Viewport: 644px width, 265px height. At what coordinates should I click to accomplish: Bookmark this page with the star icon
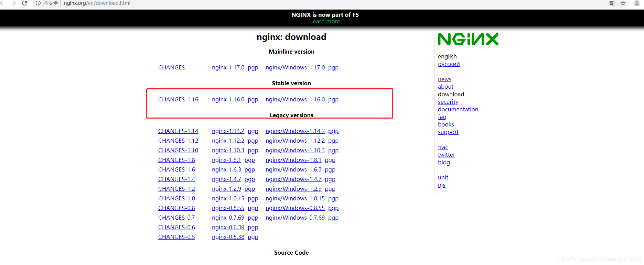tap(623, 3)
